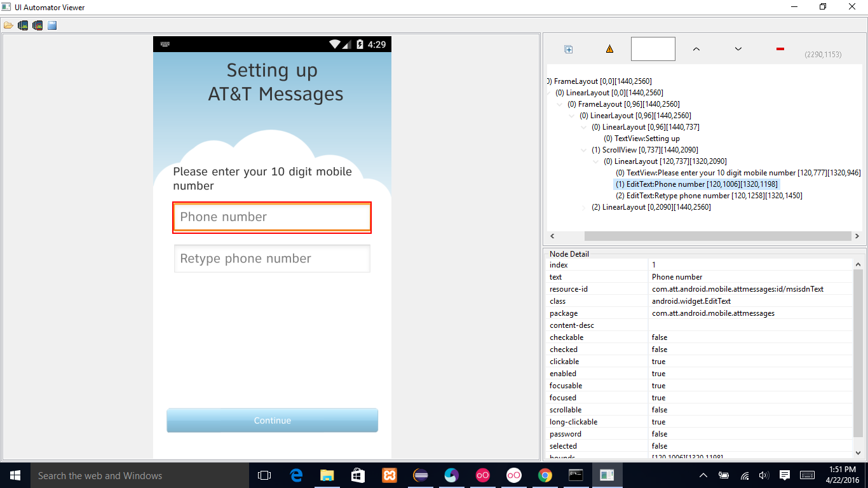Click the tree horizontal scrollbar left arrow

pos(552,236)
